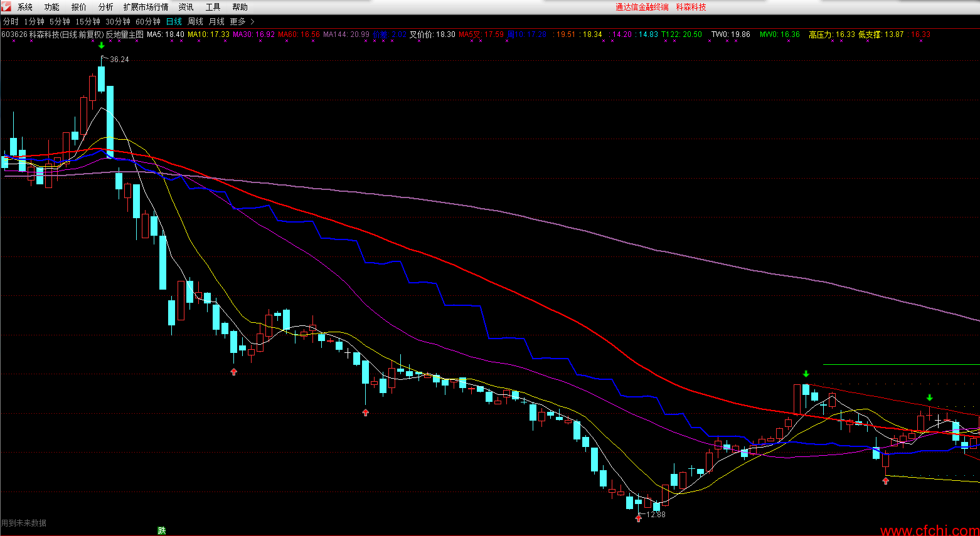This screenshot has height=536, width=980.
Task: Open the 系统 menu
Action: [x=25, y=8]
